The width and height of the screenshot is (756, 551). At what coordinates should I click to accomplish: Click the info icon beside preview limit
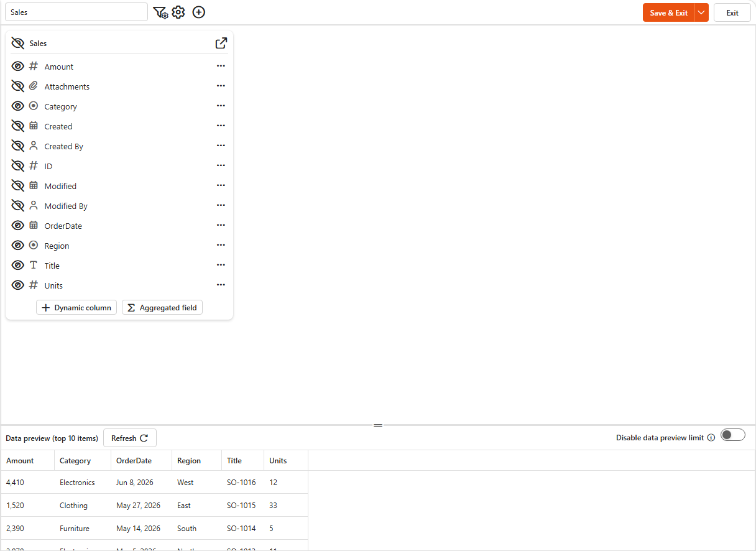711,438
